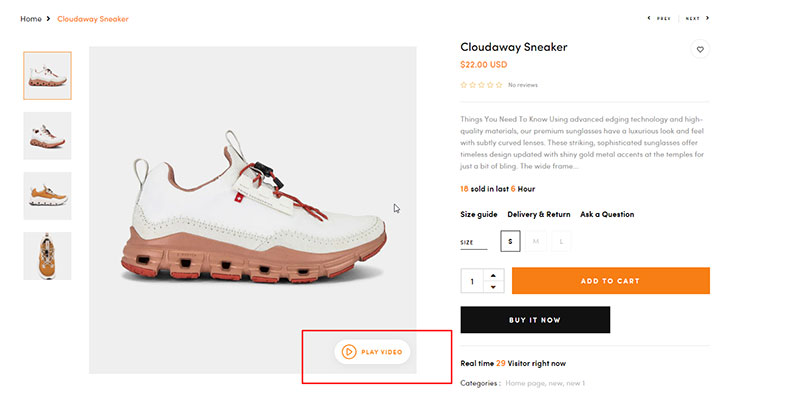Decrease quantity with the down arrow
The height and width of the screenshot is (409, 800).
coord(493,287)
